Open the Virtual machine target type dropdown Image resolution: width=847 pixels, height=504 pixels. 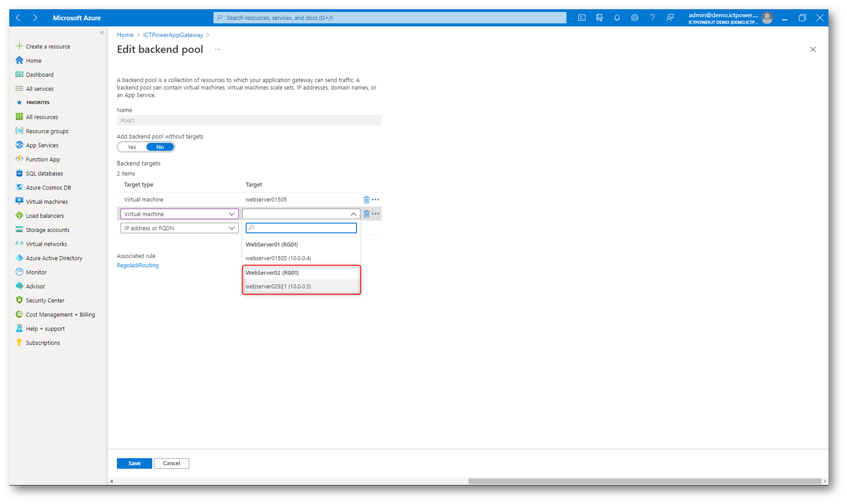[179, 214]
